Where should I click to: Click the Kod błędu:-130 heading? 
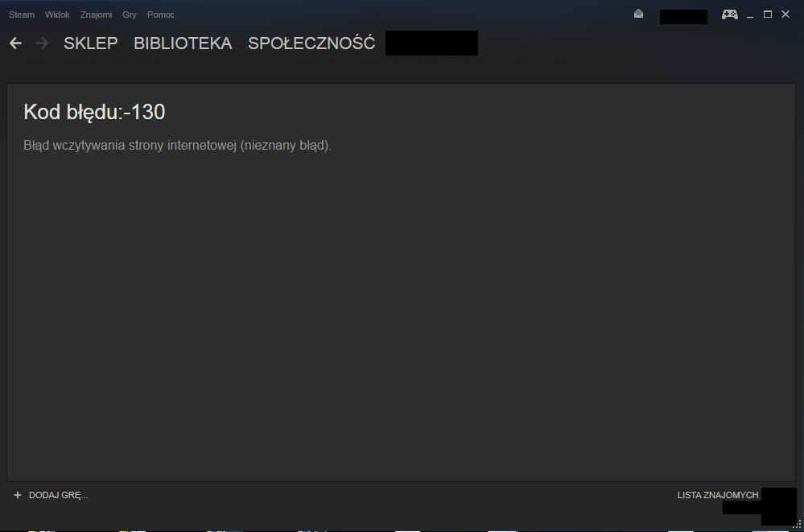click(x=94, y=113)
